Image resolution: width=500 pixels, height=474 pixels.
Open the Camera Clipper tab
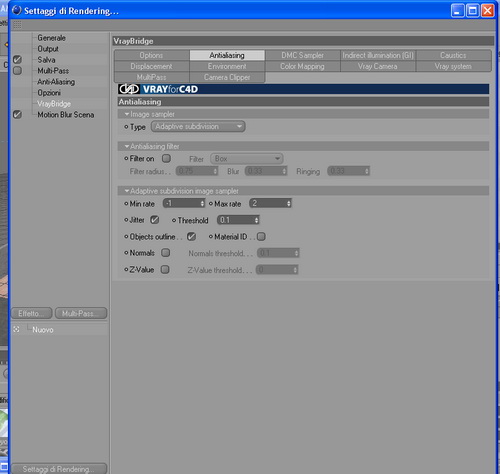tap(227, 77)
